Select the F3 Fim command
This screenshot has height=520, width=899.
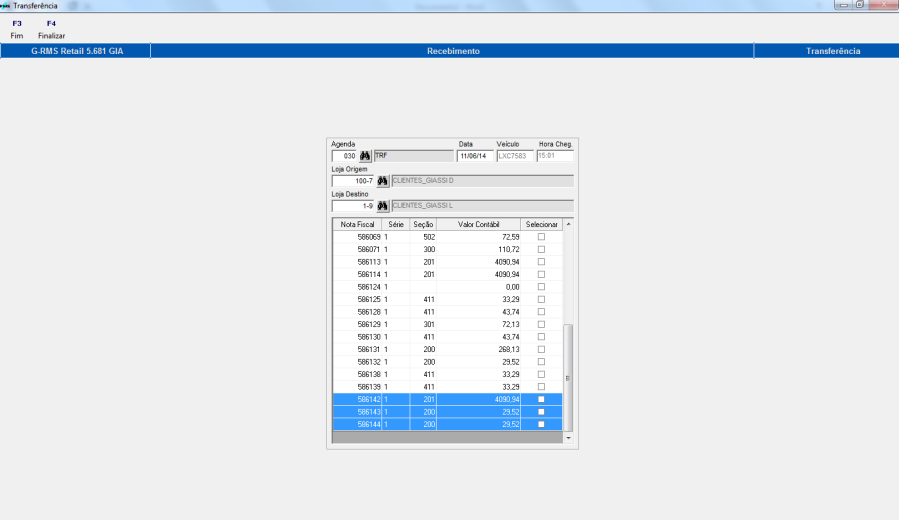[17, 29]
